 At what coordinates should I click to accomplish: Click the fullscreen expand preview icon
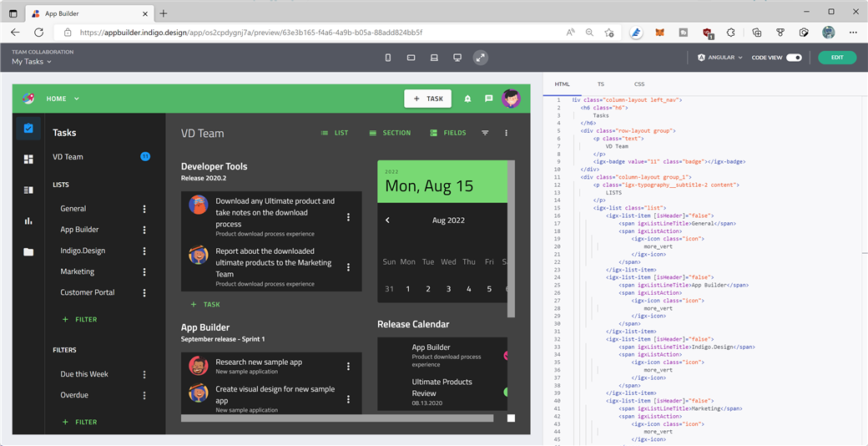tap(480, 58)
